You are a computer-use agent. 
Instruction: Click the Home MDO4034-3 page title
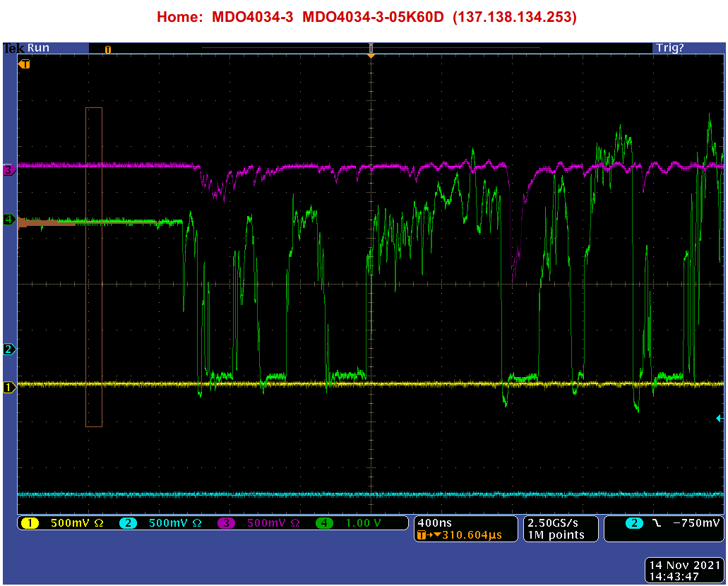366,17
